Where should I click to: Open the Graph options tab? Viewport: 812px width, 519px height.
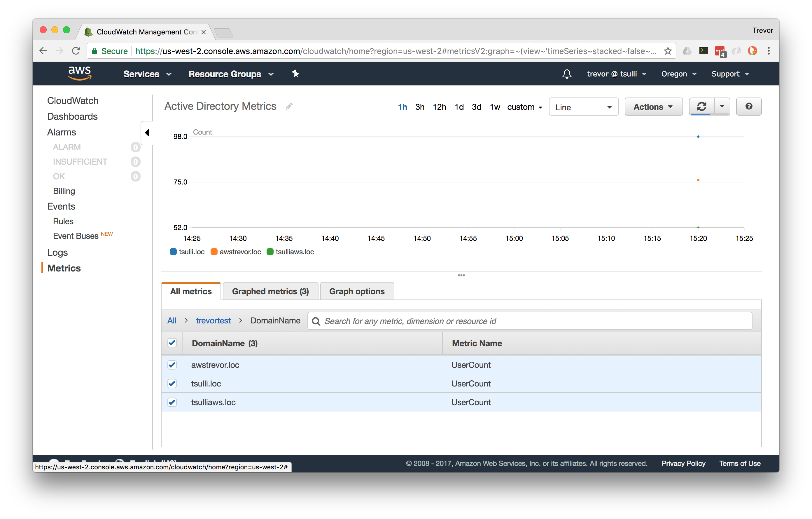(357, 291)
